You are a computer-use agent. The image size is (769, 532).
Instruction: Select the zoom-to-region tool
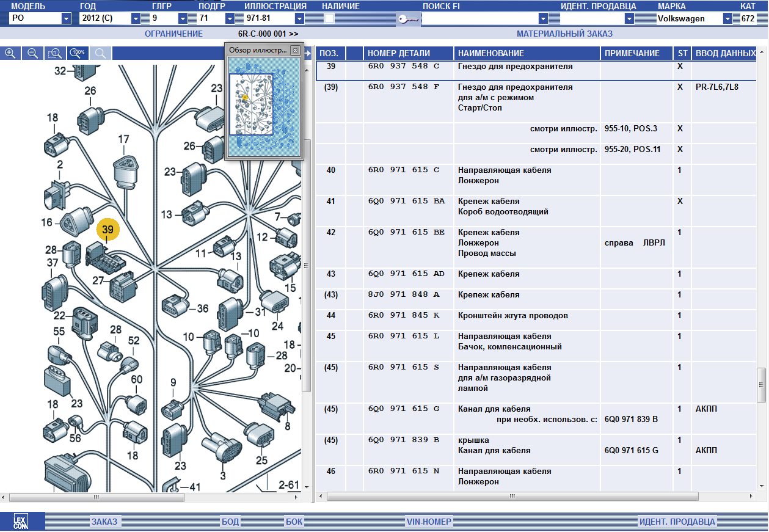[x=55, y=53]
